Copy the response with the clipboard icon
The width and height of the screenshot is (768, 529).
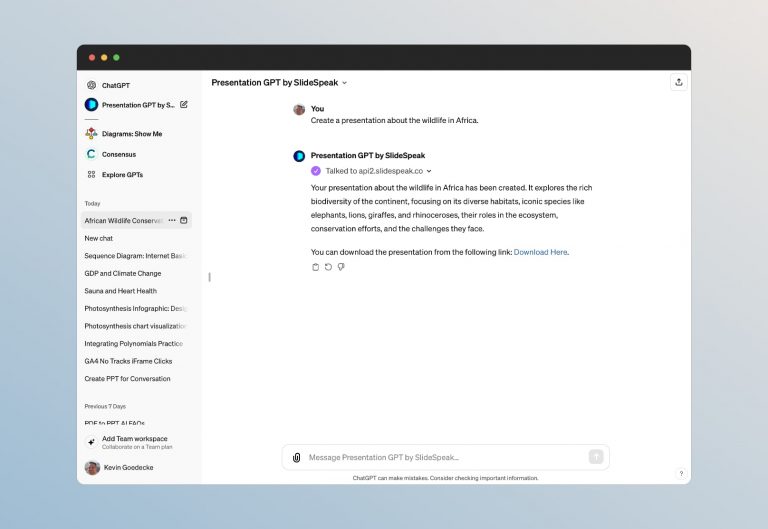pyautogui.click(x=316, y=267)
